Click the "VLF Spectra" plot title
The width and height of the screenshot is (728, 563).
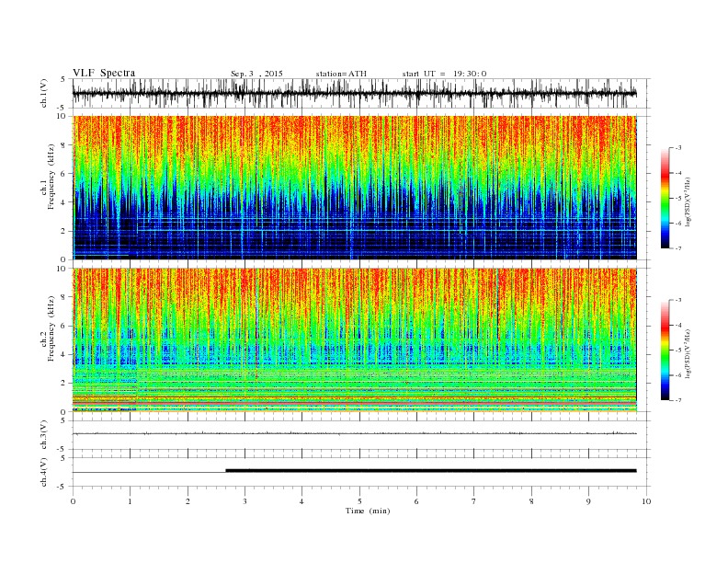coord(104,73)
